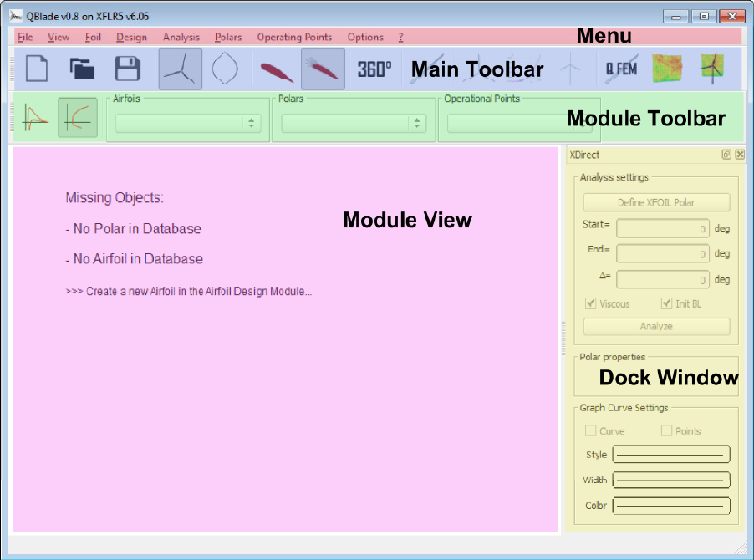Open the Analysis menu

[181, 37]
